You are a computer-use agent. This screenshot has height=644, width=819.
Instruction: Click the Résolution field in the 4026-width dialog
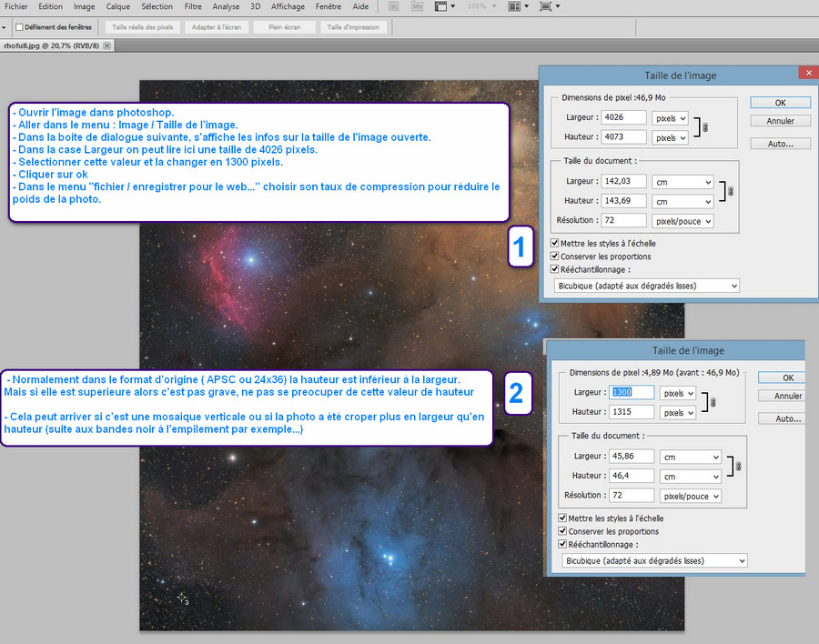[x=623, y=220]
